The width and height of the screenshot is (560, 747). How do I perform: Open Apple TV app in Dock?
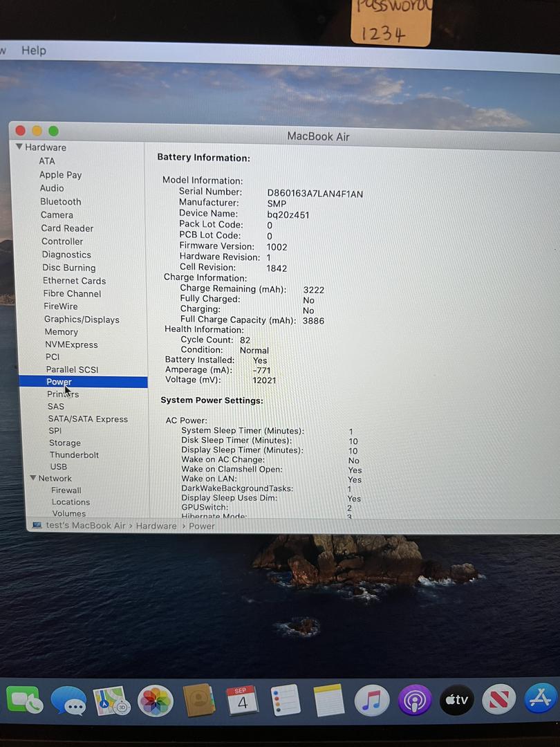pos(457,700)
